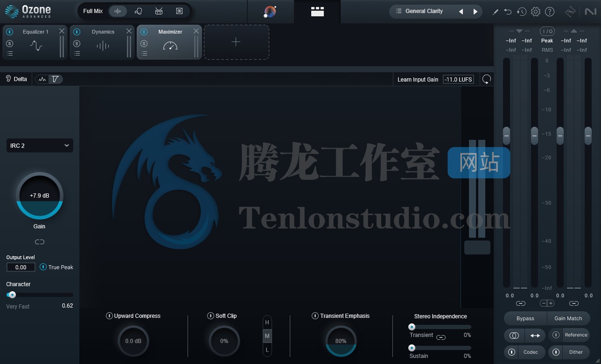Screen dimensions: 601x364
Task: Open the module chain view icon
Action: point(317,12)
